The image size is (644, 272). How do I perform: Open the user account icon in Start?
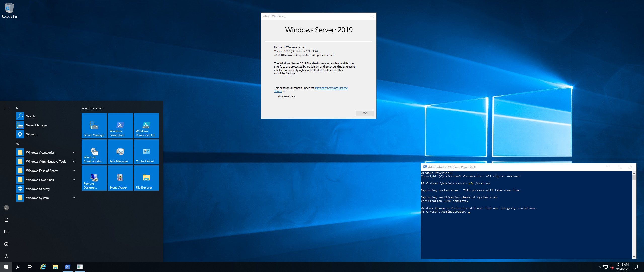[6, 208]
